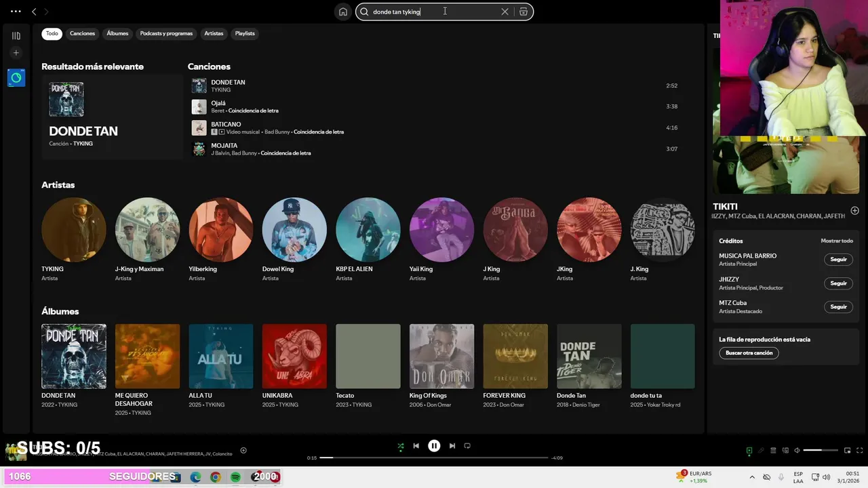
Task: Select the Playlists filter
Action: pyautogui.click(x=245, y=33)
